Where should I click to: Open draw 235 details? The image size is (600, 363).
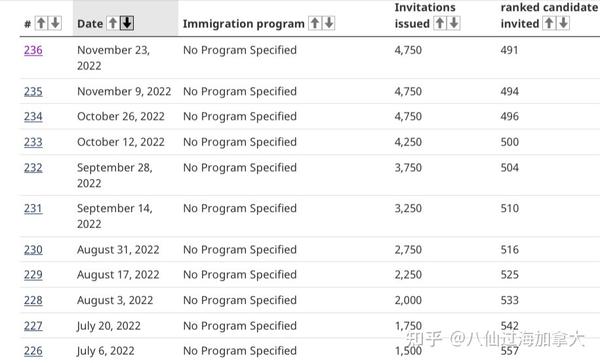[33, 91]
